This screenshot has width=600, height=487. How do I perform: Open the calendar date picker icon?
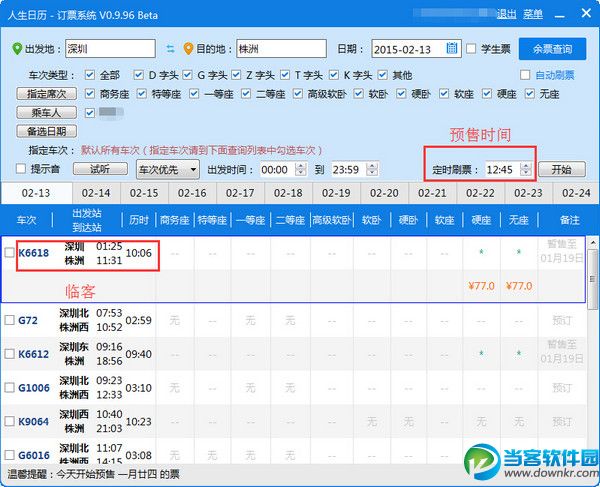452,48
